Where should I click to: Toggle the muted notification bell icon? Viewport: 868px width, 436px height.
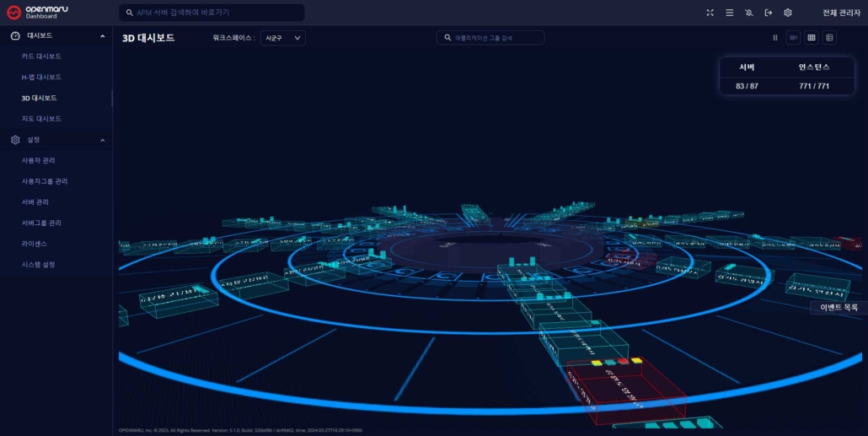click(748, 13)
